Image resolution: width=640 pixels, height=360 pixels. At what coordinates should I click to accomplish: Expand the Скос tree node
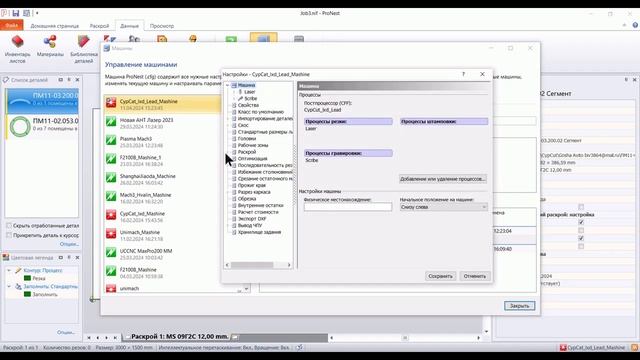228,125
